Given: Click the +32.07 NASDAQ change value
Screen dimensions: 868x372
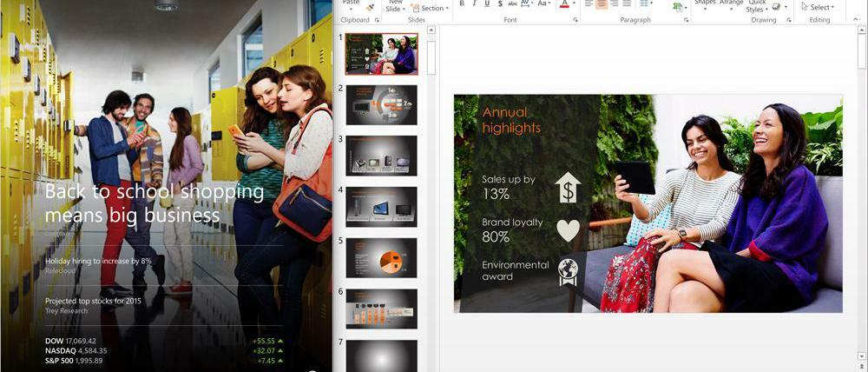Looking at the screenshot, I should [264, 351].
